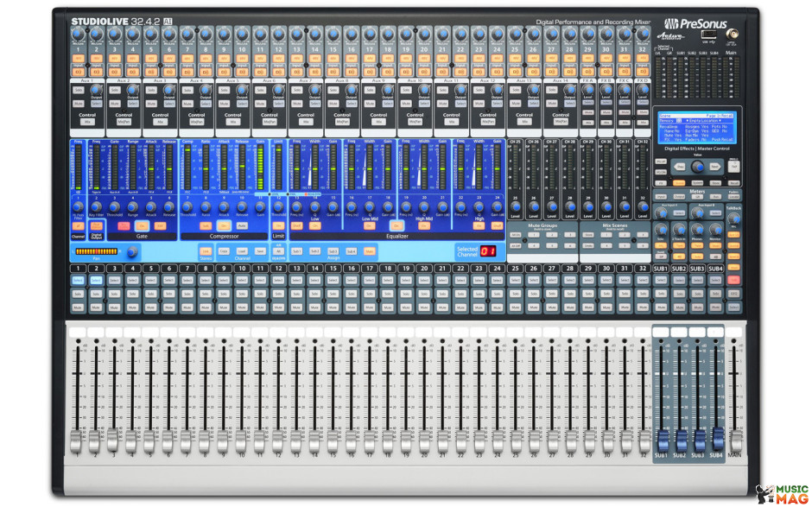Toggle Mute on Aux 1
The height and width of the screenshot is (507, 812).
click(79, 105)
